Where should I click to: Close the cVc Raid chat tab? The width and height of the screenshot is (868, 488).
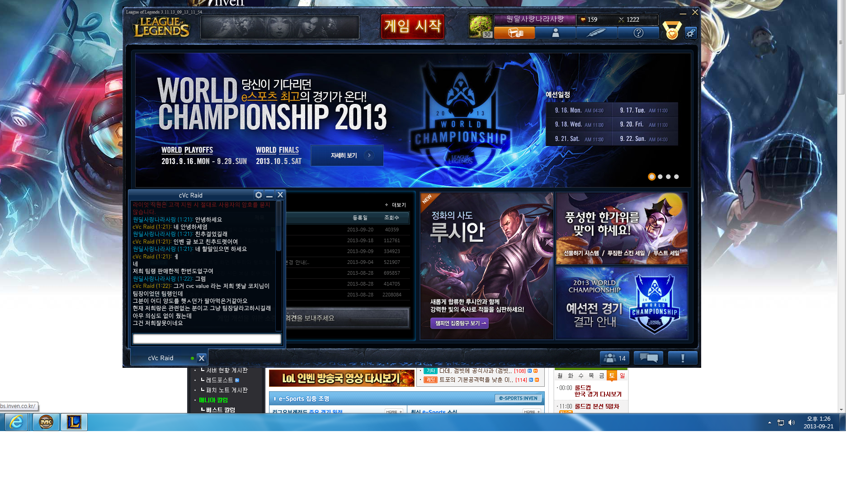202,358
